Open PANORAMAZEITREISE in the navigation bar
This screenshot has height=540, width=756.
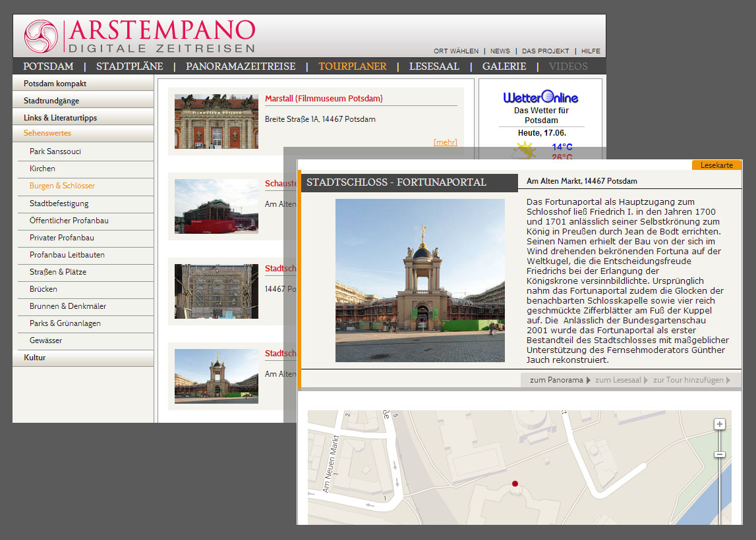[x=241, y=66]
